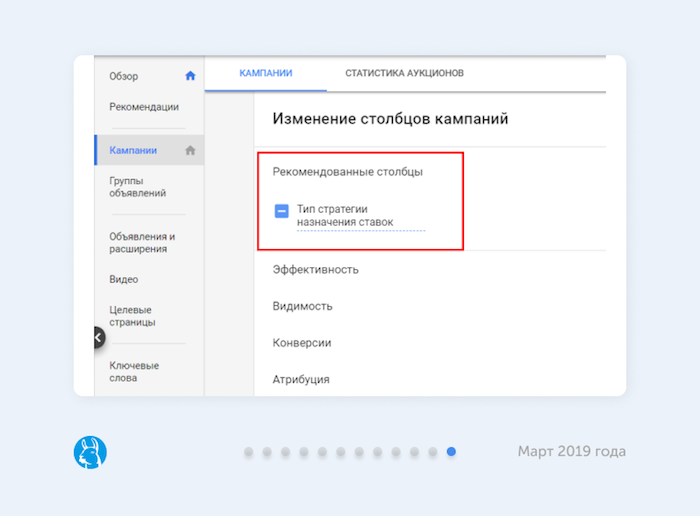Click the blue home icon next to Обзор

(190, 76)
